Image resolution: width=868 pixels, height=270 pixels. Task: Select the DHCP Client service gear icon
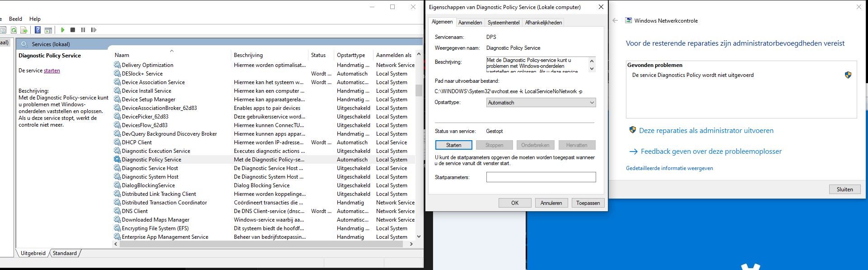(117, 142)
